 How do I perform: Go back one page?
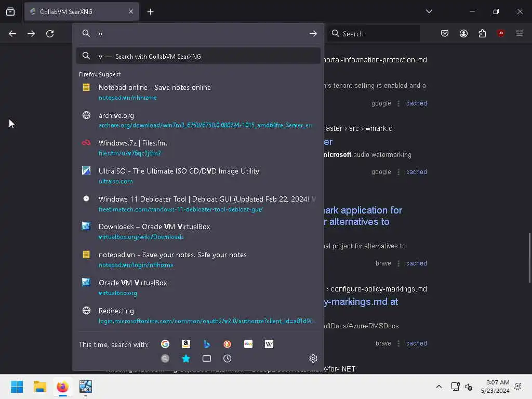12,34
